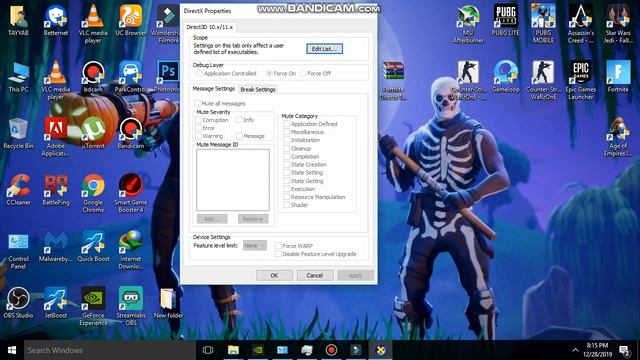
Task: Click inside the Mute Message ID list box
Action: point(233,180)
